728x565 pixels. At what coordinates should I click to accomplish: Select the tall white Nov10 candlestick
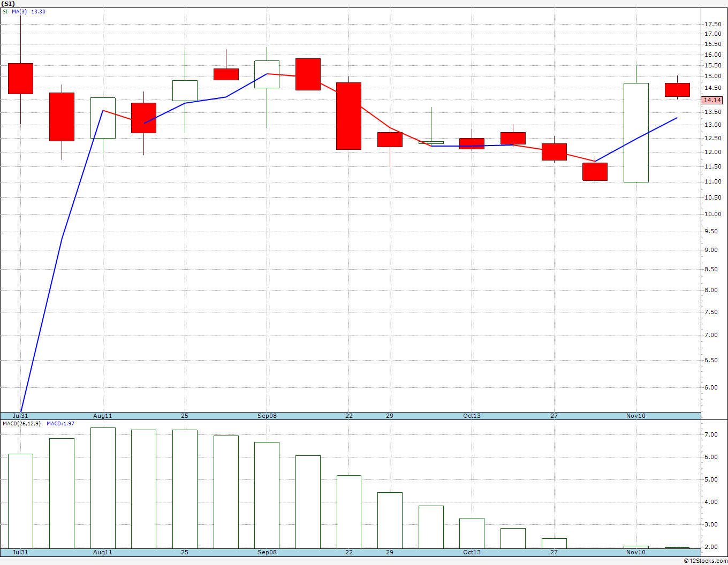point(636,133)
